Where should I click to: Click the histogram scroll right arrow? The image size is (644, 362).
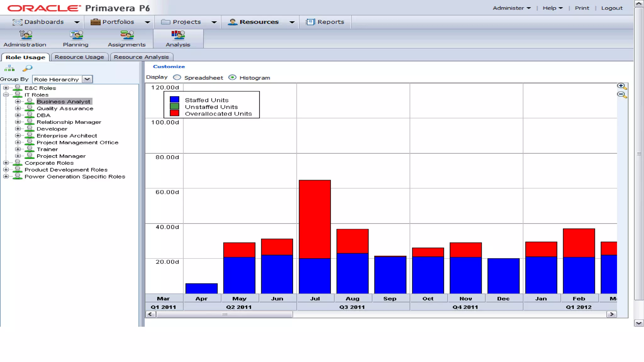tap(612, 314)
